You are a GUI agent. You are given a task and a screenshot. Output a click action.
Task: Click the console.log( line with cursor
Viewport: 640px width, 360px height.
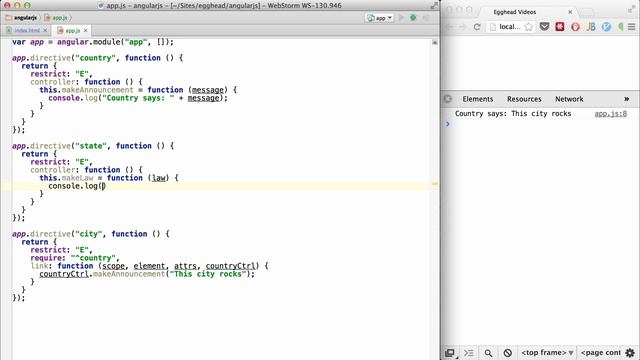[77, 186]
